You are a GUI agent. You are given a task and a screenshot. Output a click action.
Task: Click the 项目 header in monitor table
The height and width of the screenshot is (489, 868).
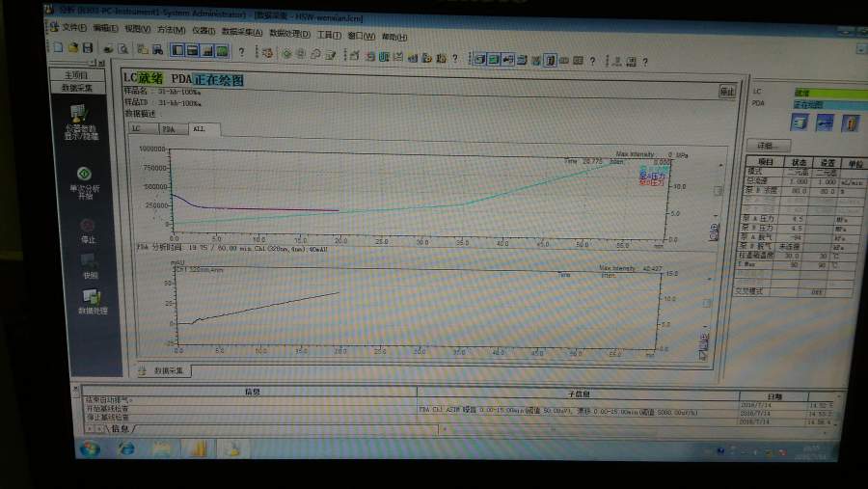(x=765, y=162)
